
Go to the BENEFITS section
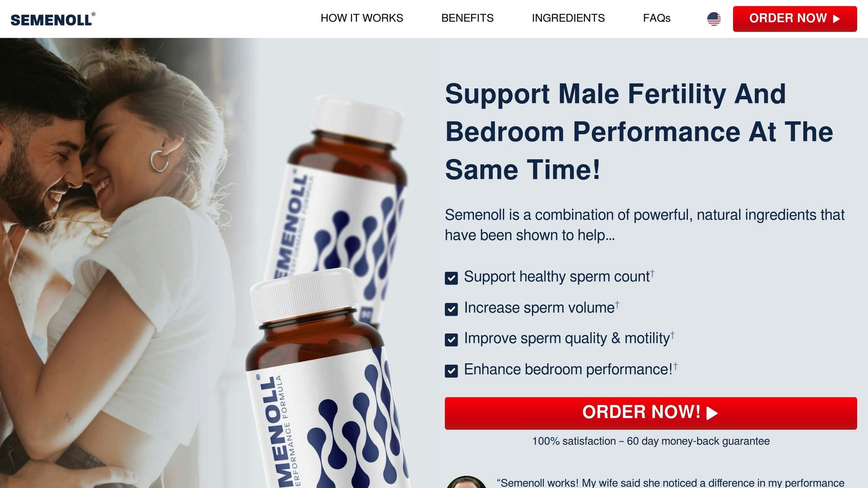point(467,18)
